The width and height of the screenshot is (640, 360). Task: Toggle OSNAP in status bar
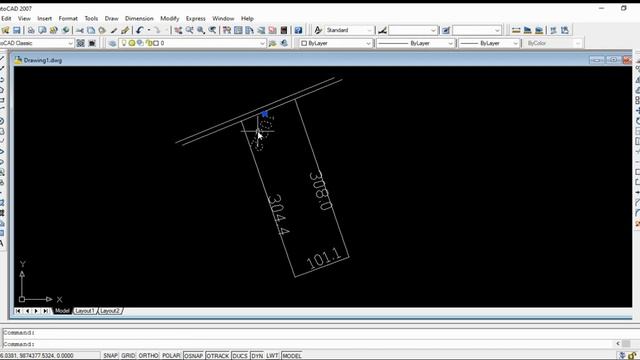[x=193, y=356]
